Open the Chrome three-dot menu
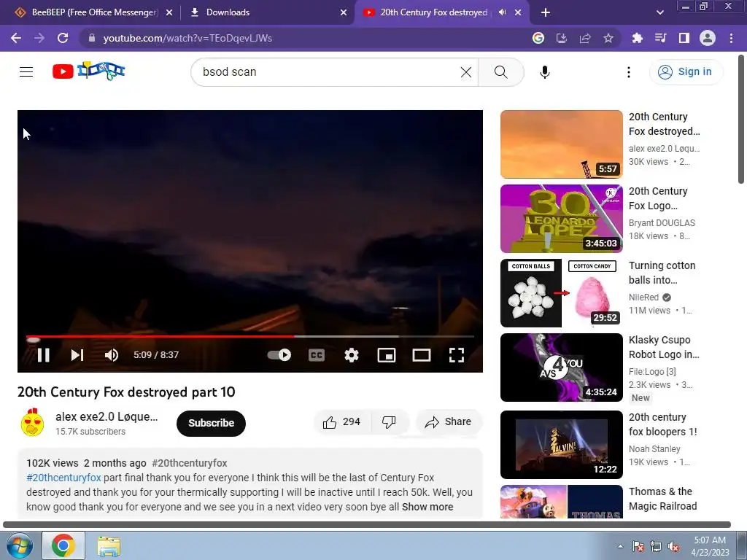This screenshot has height=560, width=747. 731,38
